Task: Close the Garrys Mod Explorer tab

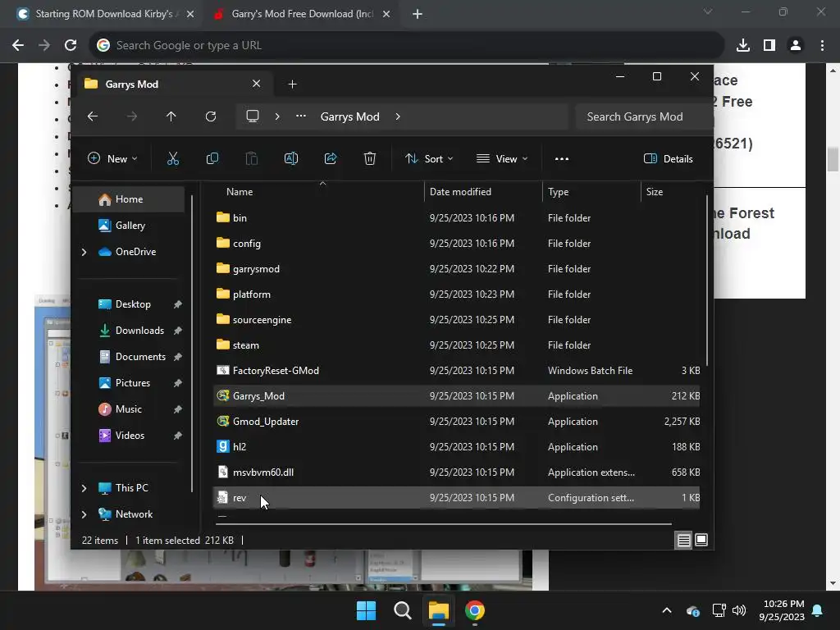Action: coord(256,84)
